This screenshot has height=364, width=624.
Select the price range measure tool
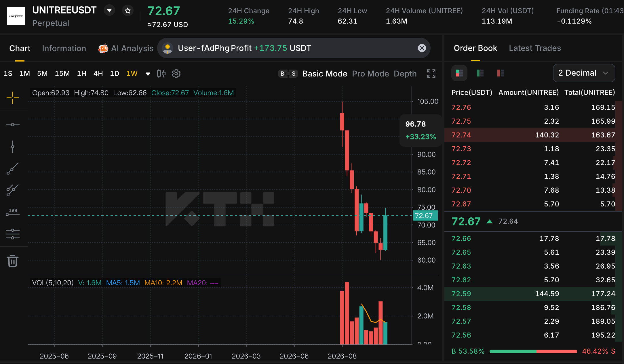pyautogui.click(x=13, y=212)
